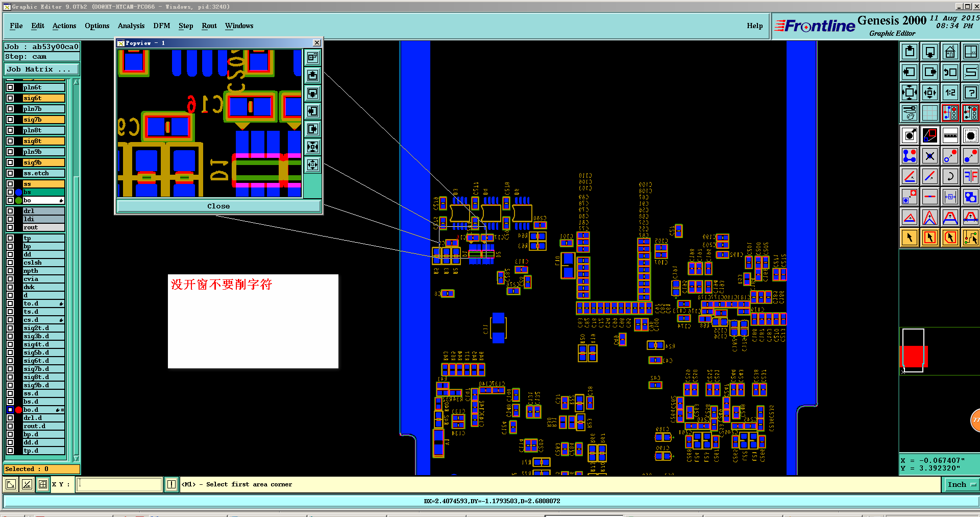Open the File menu
980x517 pixels.
click(16, 26)
